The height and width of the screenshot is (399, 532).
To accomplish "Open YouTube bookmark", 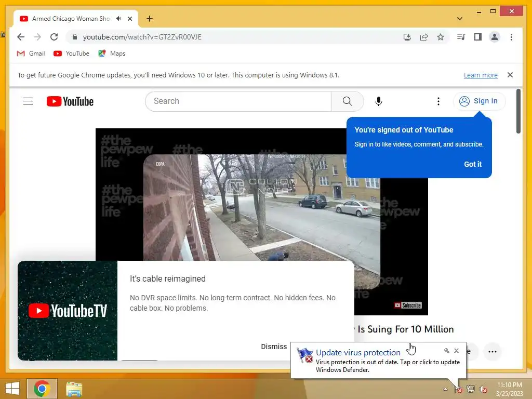I will click(71, 54).
